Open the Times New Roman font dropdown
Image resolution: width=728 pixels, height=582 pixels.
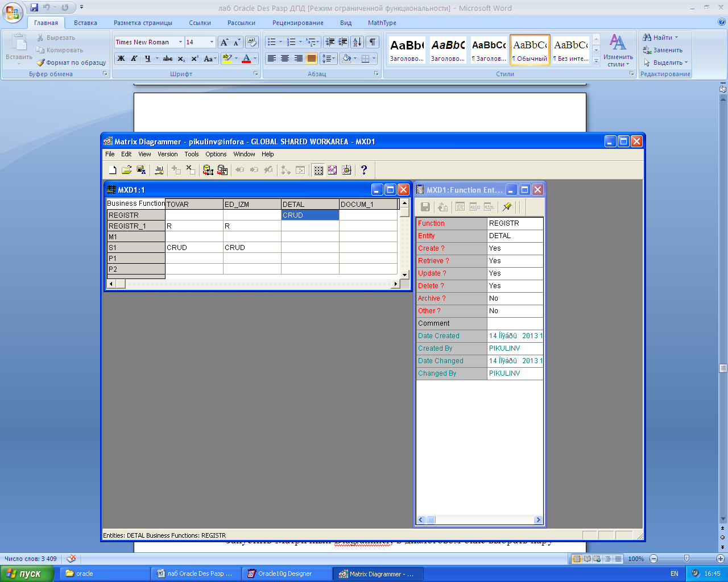point(180,42)
